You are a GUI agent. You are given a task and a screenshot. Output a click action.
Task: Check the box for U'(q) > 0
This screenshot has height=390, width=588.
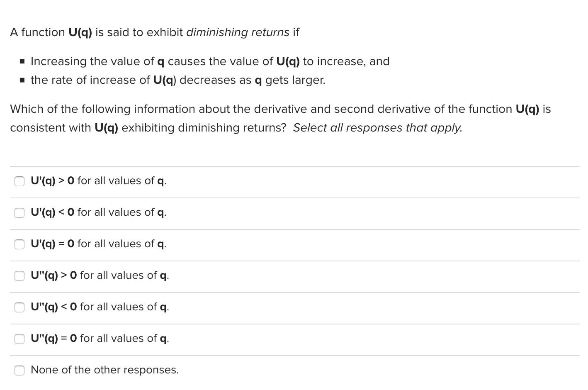coord(20,181)
